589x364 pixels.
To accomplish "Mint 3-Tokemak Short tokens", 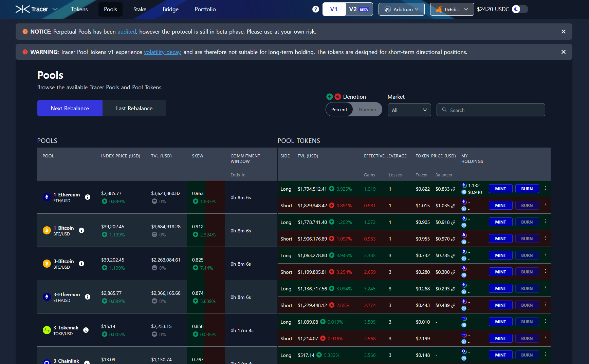I will (500, 338).
